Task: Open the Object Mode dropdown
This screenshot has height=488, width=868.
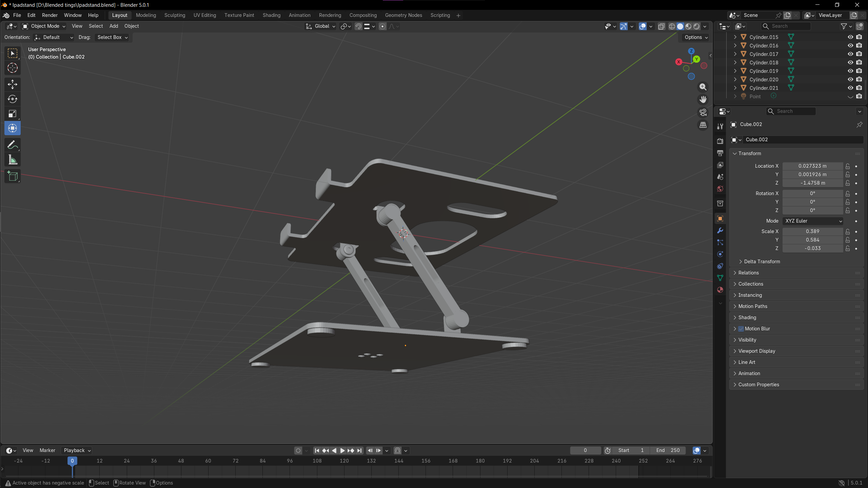Action: pyautogui.click(x=44, y=26)
